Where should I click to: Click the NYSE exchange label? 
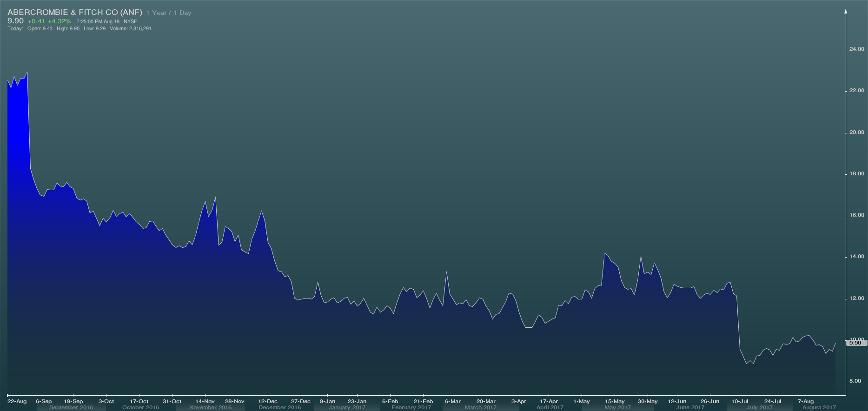pyautogui.click(x=130, y=21)
